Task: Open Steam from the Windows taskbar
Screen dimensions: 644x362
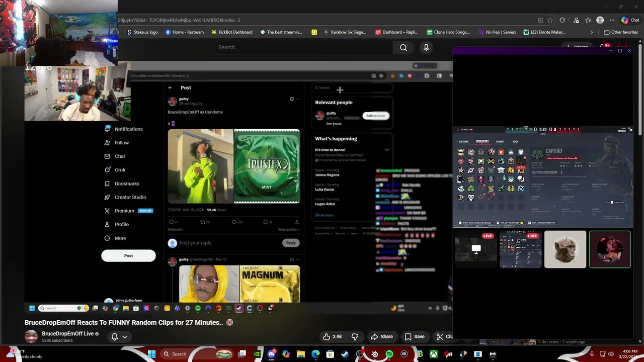Action: (x=345, y=354)
